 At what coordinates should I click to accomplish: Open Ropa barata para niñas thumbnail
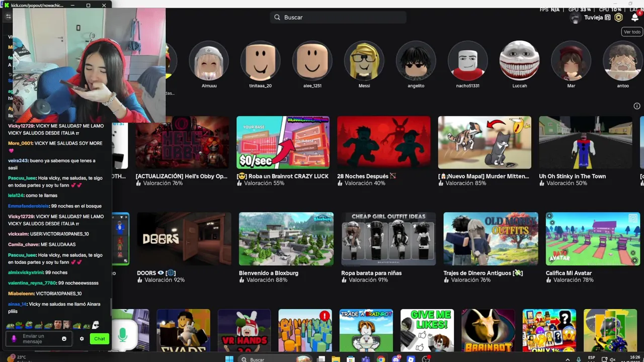[x=388, y=239]
